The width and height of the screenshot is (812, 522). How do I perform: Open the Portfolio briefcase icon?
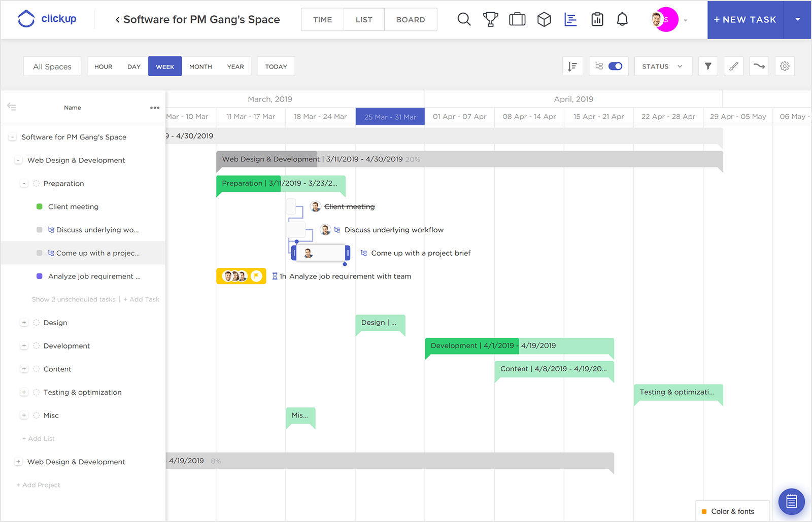(517, 19)
